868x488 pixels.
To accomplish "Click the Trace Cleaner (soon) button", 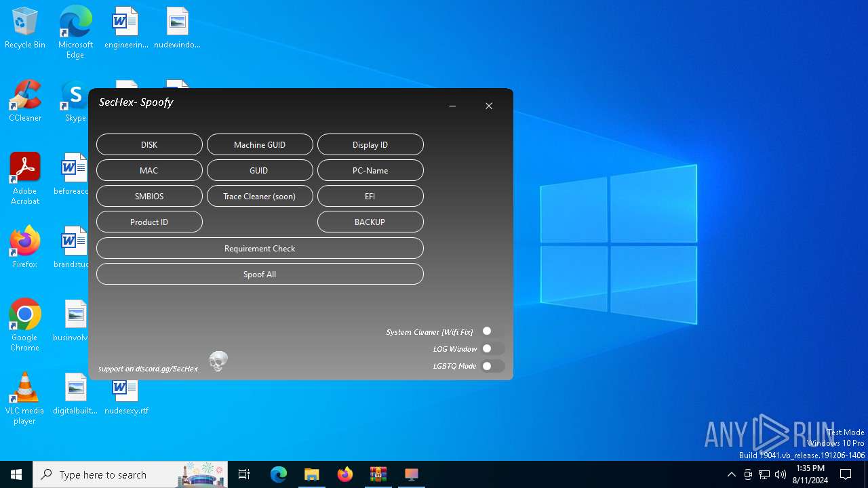I will (x=260, y=196).
